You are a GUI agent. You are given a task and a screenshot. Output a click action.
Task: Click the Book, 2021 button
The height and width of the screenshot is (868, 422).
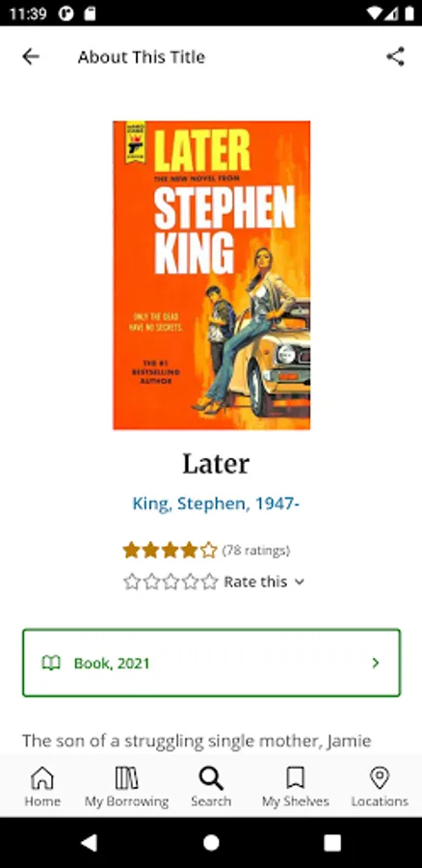tap(211, 663)
